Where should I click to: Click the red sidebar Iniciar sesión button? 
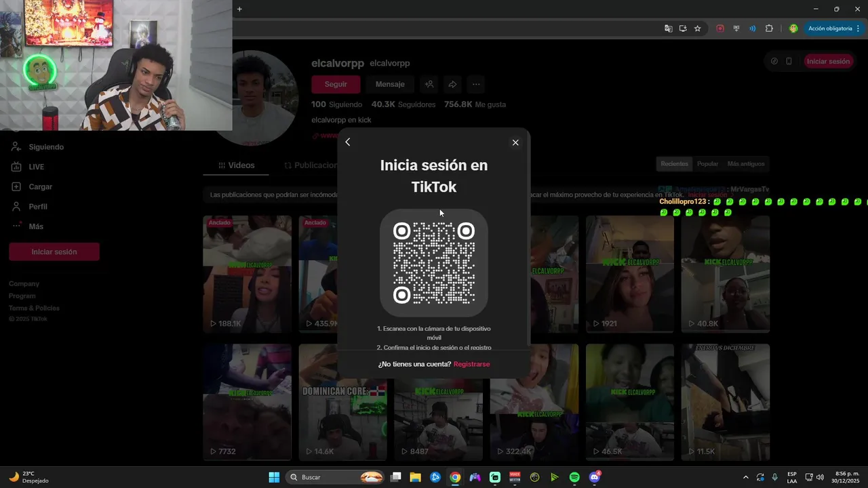tap(54, 251)
